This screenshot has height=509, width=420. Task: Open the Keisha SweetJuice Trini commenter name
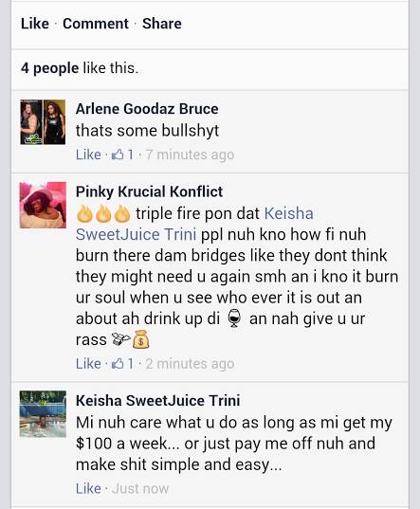(x=158, y=400)
